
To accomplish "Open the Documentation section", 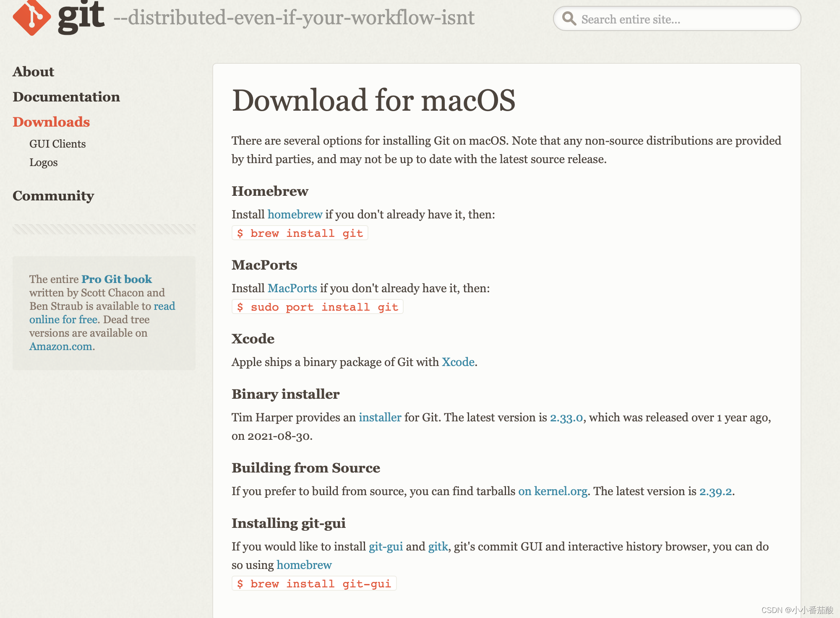I will [66, 97].
